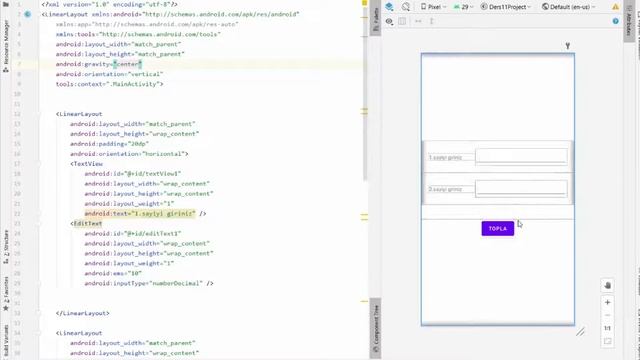Click the <EditText tag on line 23
640x360 pixels.
86,223
